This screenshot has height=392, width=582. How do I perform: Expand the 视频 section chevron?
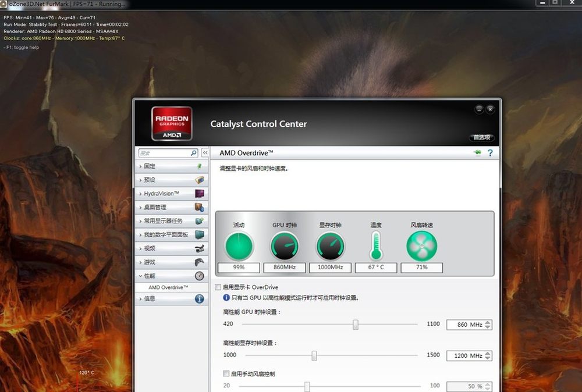tap(140, 248)
